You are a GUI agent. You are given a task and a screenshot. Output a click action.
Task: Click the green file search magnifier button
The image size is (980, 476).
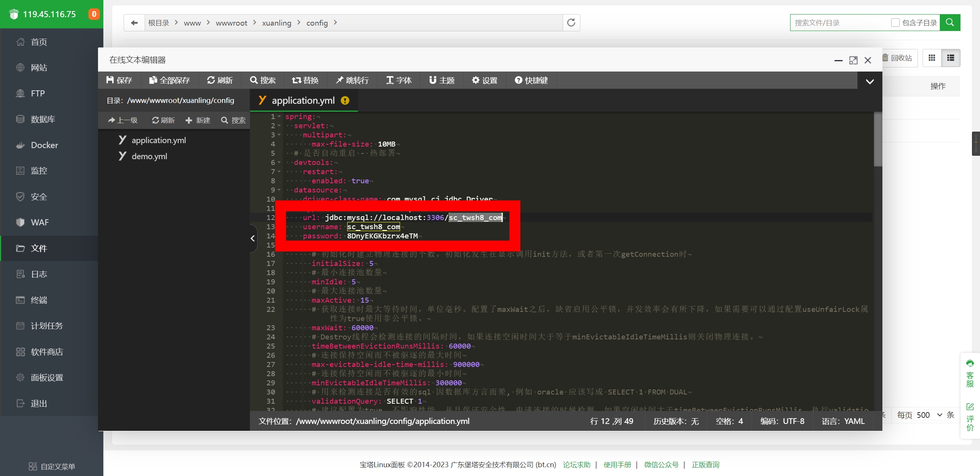pyautogui.click(x=950, y=23)
